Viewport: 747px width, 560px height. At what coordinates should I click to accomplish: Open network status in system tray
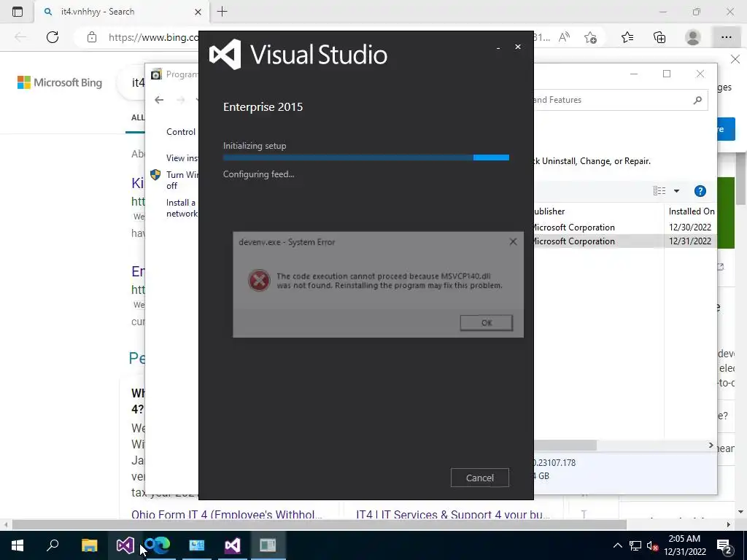635,545
